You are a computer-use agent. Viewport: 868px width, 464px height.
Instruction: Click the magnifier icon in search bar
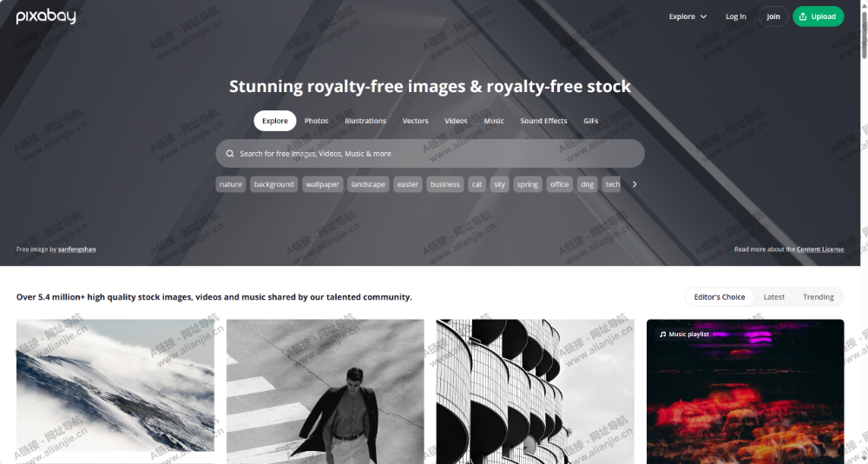click(x=230, y=154)
